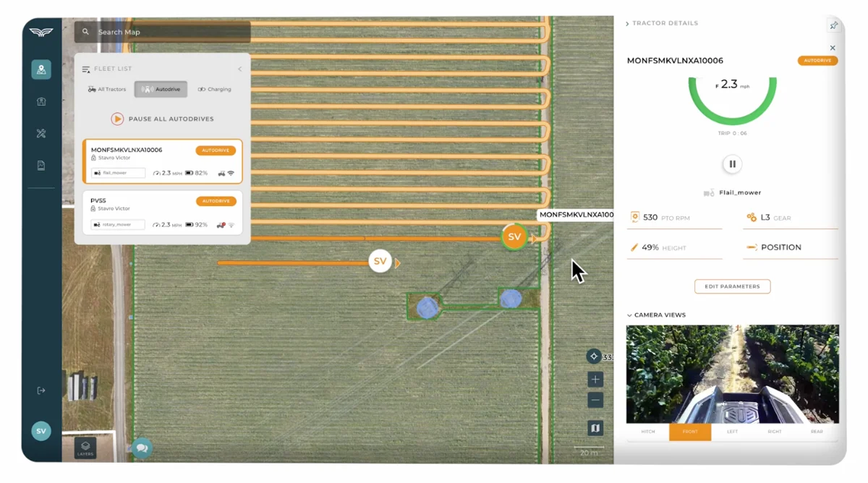
Task: Open the maintenance tools sidebar icon
Action: point(41,134)
